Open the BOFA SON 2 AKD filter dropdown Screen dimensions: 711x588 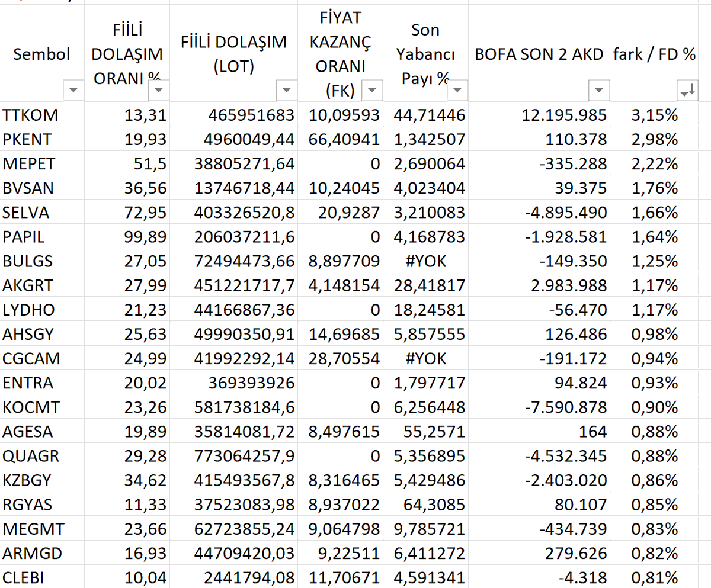(x=599, y=90)
